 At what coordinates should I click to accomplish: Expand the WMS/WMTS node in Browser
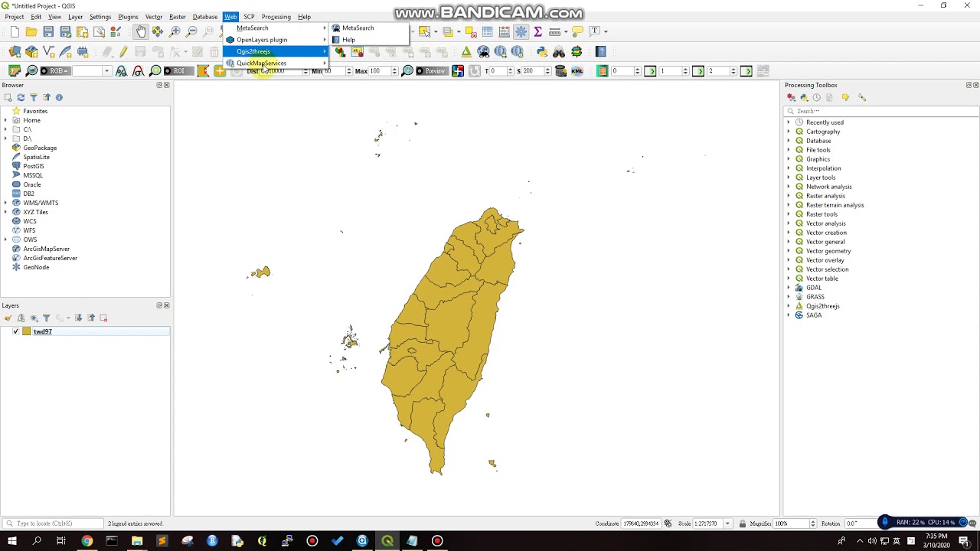[6, 203]
